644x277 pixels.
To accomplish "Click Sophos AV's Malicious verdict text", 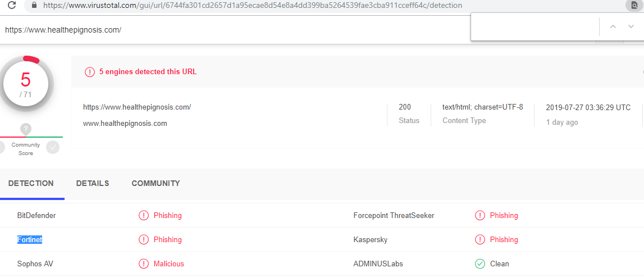I will pyautogui.click(x=169, y=264).
